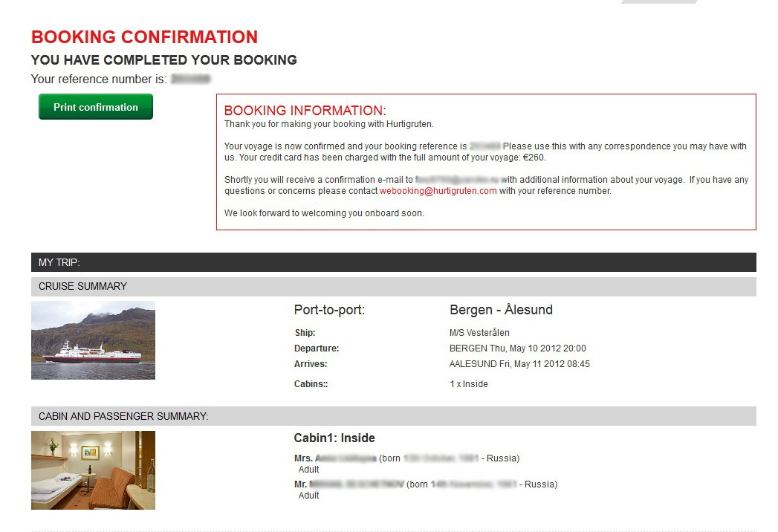Click the Mr. passenger line

426,484
